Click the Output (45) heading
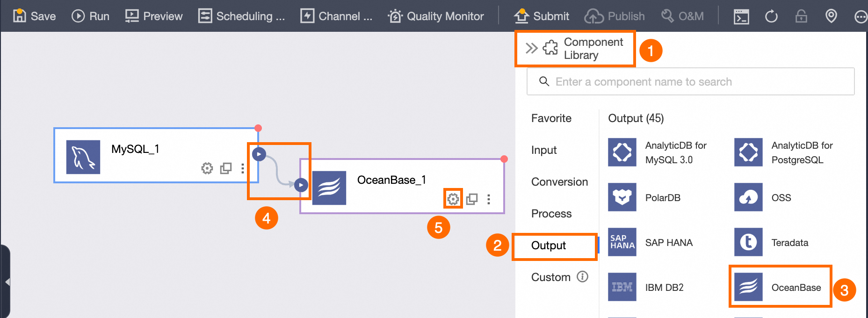Image resolution: width=868 pixels, height=318 pixels. tap(636, 118)
